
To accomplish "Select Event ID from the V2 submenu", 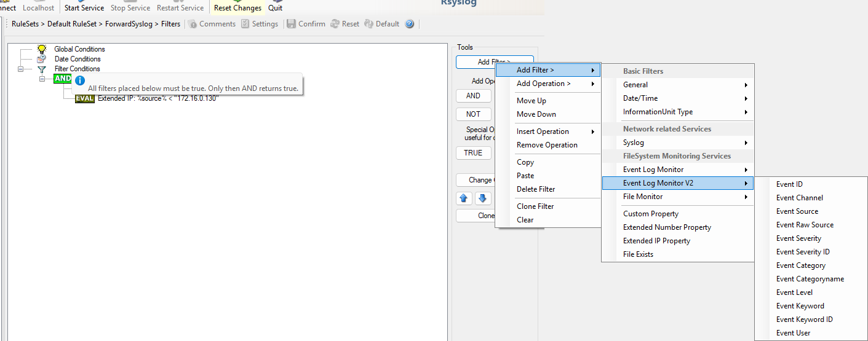I will 811,184.
